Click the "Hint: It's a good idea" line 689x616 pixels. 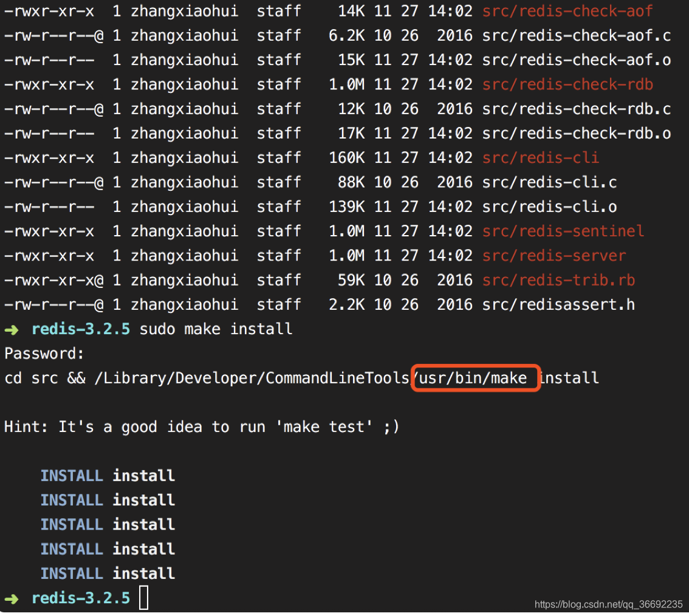point(202,426)
